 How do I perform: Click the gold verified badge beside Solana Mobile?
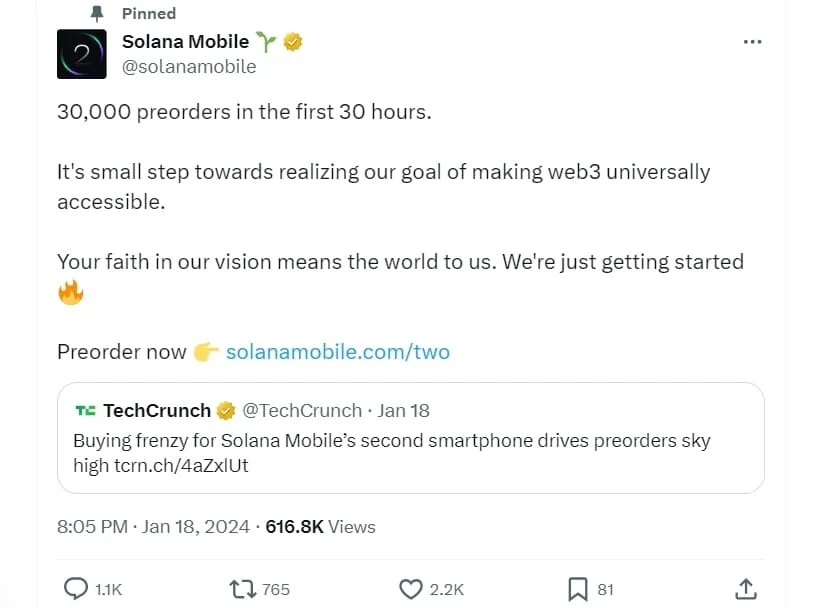pos(293,41)
